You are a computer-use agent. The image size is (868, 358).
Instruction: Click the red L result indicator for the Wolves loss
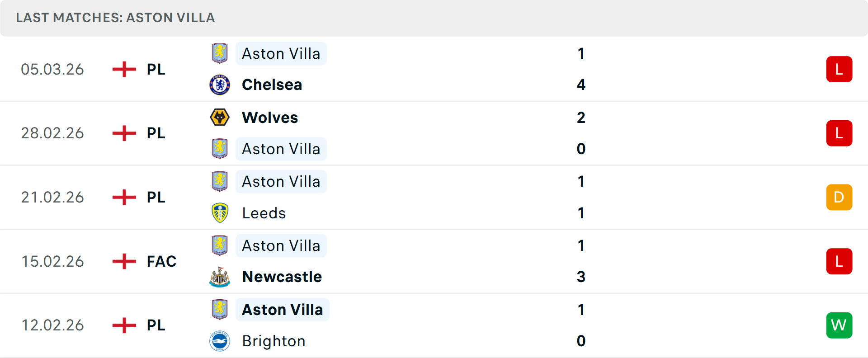[x=839, y=133]
